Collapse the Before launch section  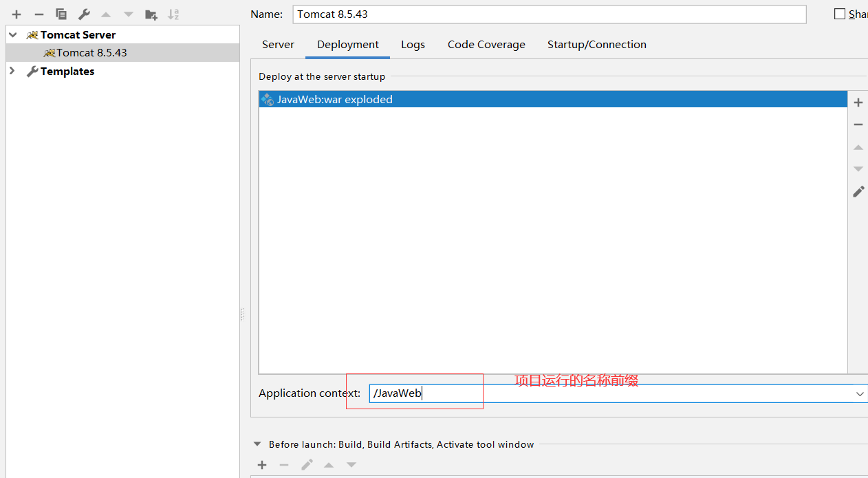pyautogui.click(x=258, y=444)
